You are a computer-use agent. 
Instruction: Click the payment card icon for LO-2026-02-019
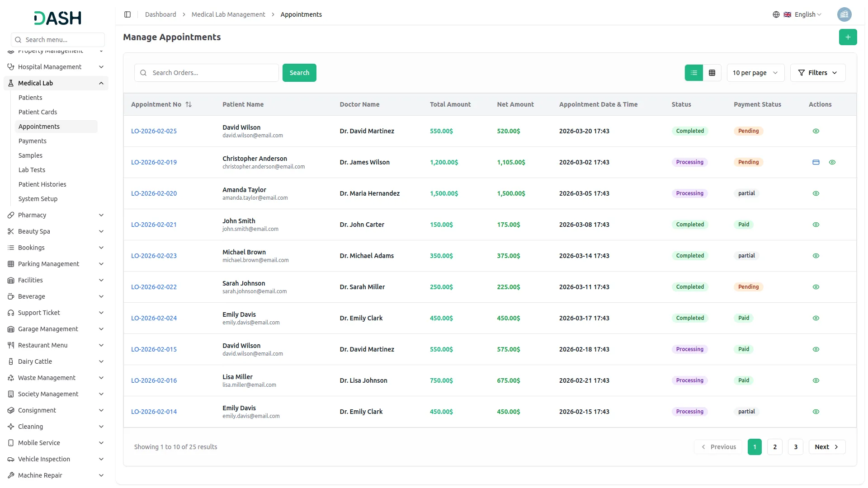point(816,162)
